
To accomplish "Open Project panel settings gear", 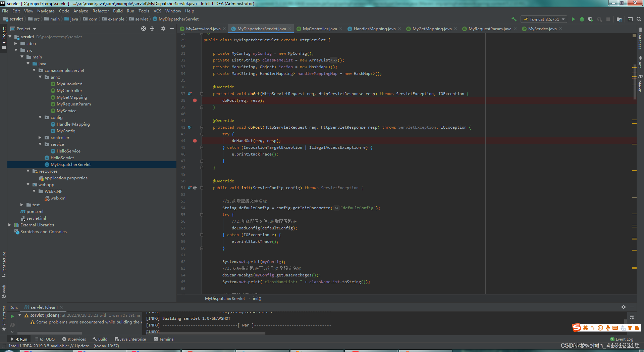I will coord(163,29).
